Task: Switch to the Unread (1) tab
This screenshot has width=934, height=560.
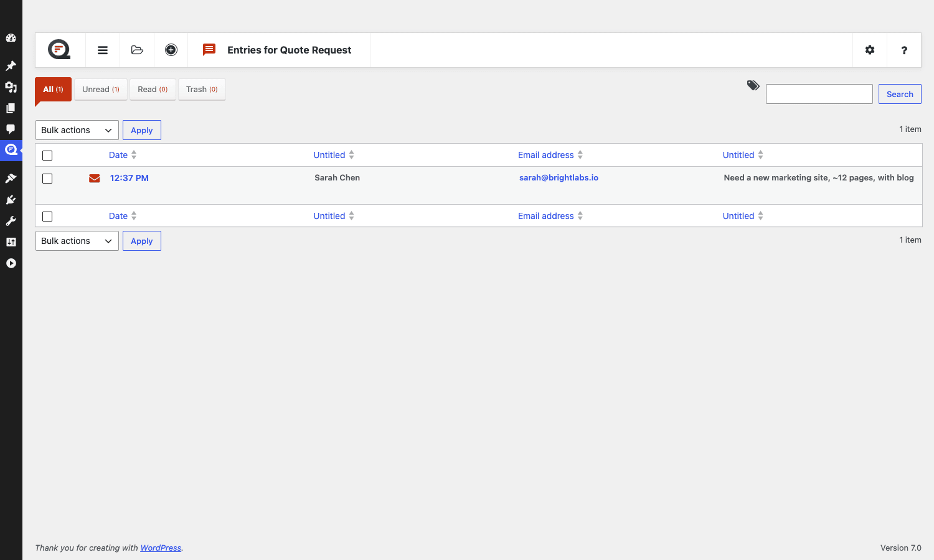Action: (101, 89)
